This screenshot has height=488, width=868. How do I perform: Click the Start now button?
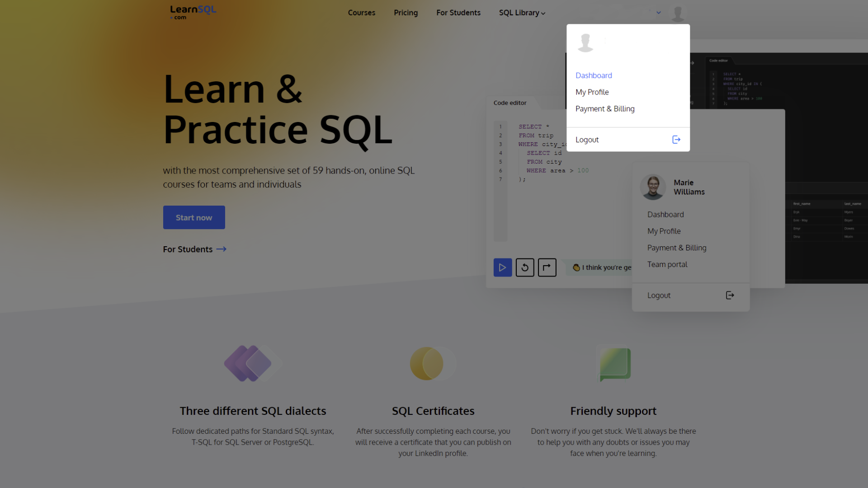coord(194,217)
